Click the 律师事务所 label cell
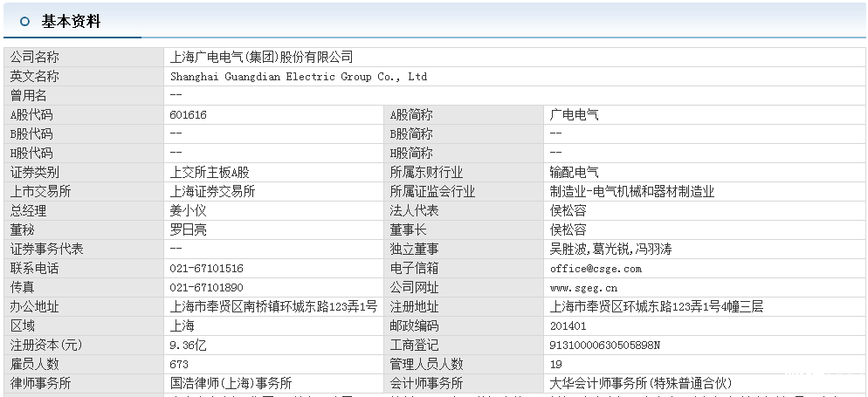 click(x=84, y=384)
